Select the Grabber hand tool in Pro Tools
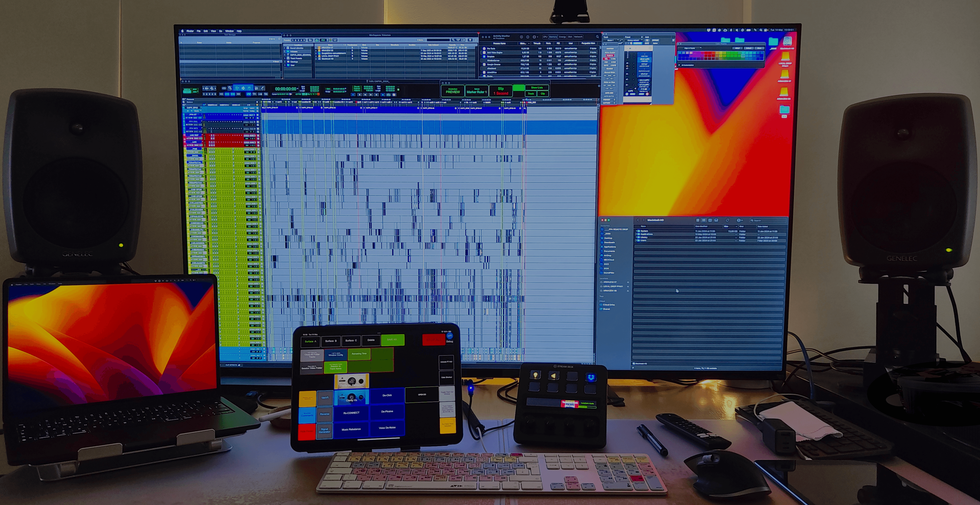 click(x=250, y=88)
